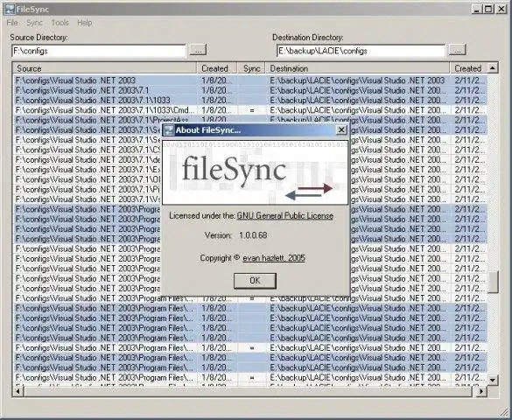Open the File menu
Viewport: 512px width, 420px height.
(12, 23)
